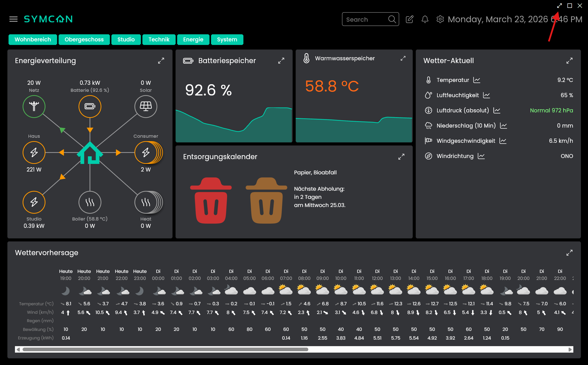Click the Boiler heat circle icon
Image resolution: width=588 pixels, height=365 pixels.
90,202
